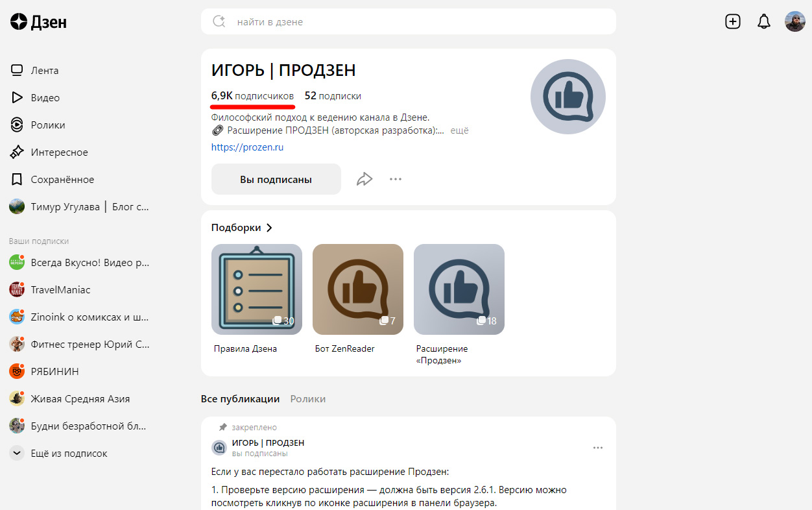Go to Видео section

[36, 97]
